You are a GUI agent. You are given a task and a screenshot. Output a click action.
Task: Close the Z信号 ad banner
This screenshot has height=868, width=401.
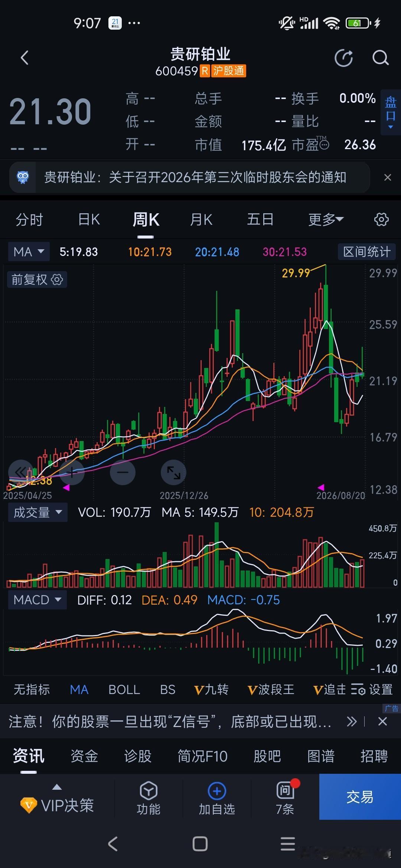(x=382, y=721)
